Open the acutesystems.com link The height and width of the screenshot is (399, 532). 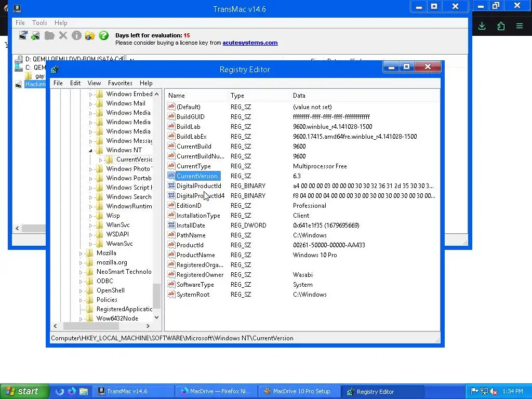tap(250, 43)
